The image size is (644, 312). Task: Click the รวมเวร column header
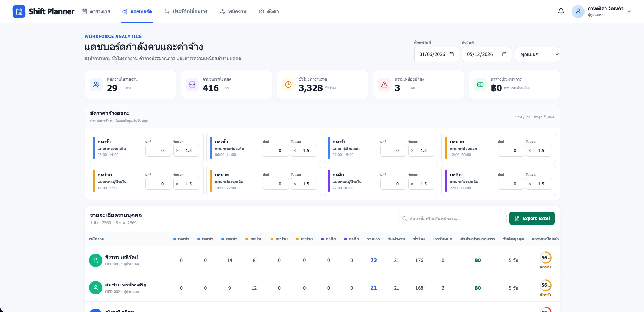(374, 239)
